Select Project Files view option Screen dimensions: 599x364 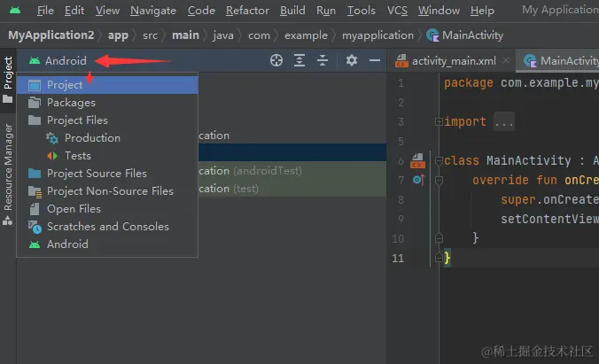(107, 120)
